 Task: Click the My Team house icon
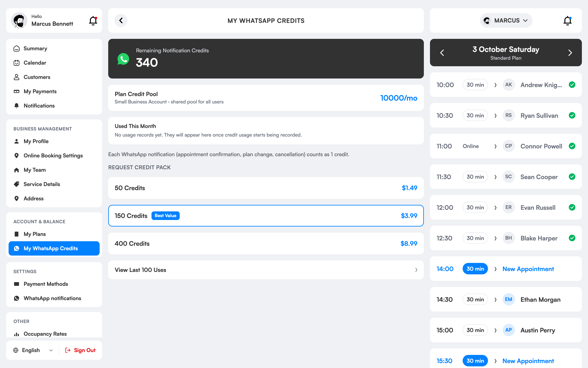17,170
